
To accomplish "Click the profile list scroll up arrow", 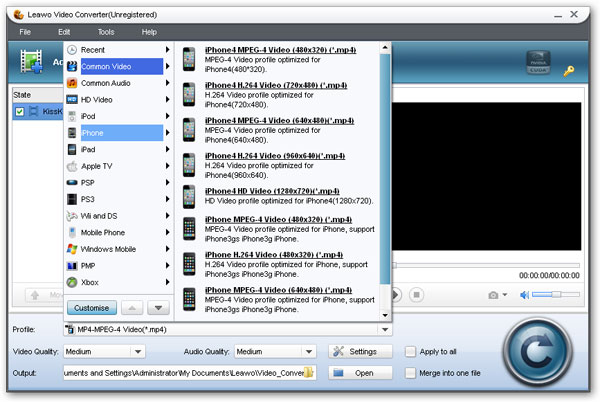I will pyautogui.click(x=385, y=47).
